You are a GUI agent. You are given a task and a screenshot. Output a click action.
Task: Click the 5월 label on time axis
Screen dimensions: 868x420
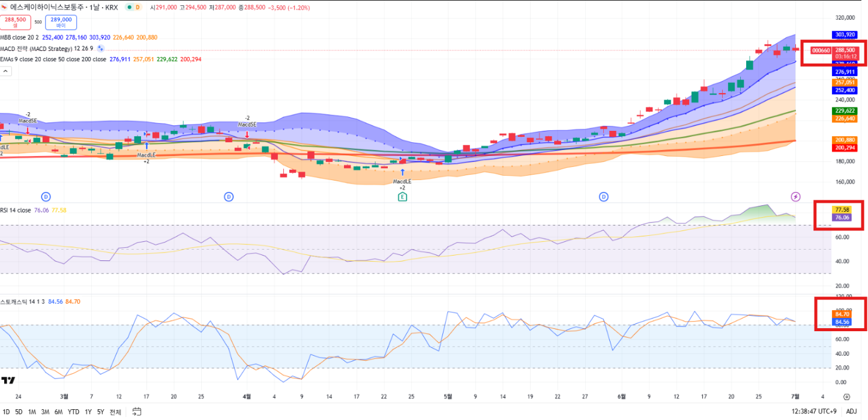click(x=447, y=397)
